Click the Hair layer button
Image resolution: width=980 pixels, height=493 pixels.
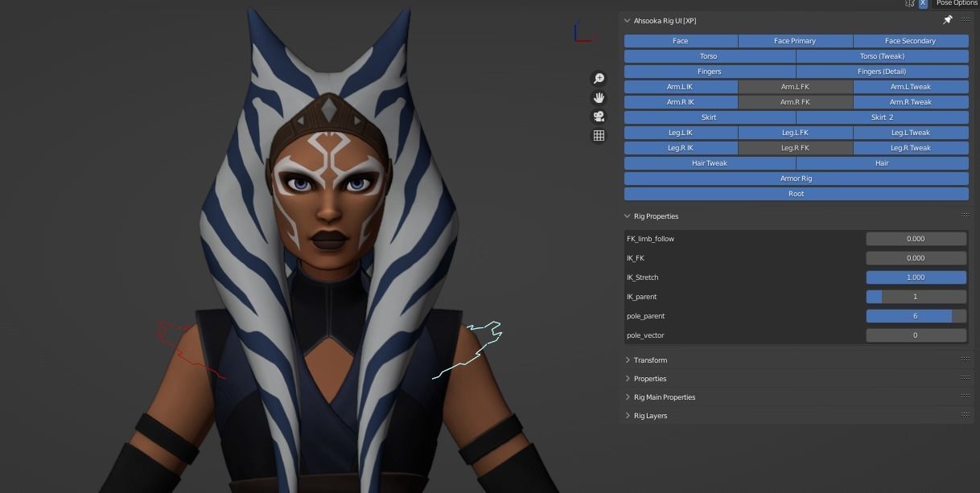click(x=883, y=163)
